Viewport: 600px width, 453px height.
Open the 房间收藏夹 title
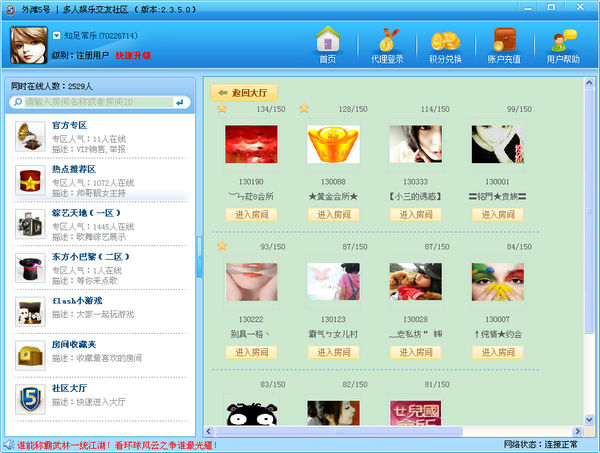[74, 344]
